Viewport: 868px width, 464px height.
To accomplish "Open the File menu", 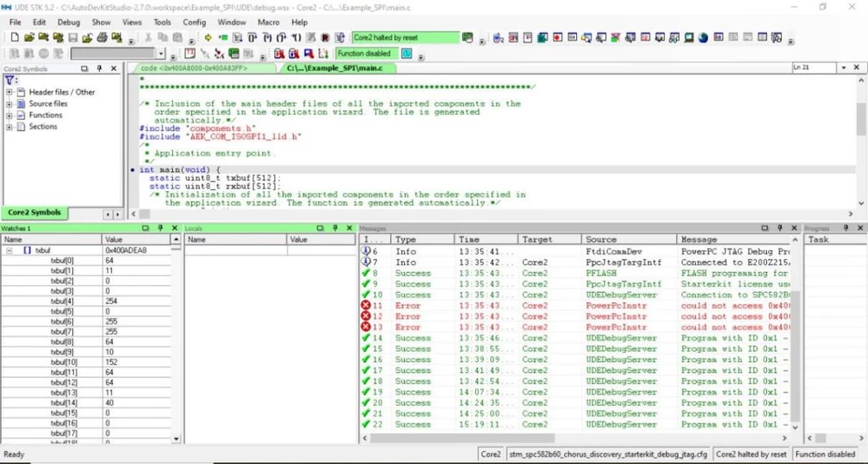I will [15, 22].
